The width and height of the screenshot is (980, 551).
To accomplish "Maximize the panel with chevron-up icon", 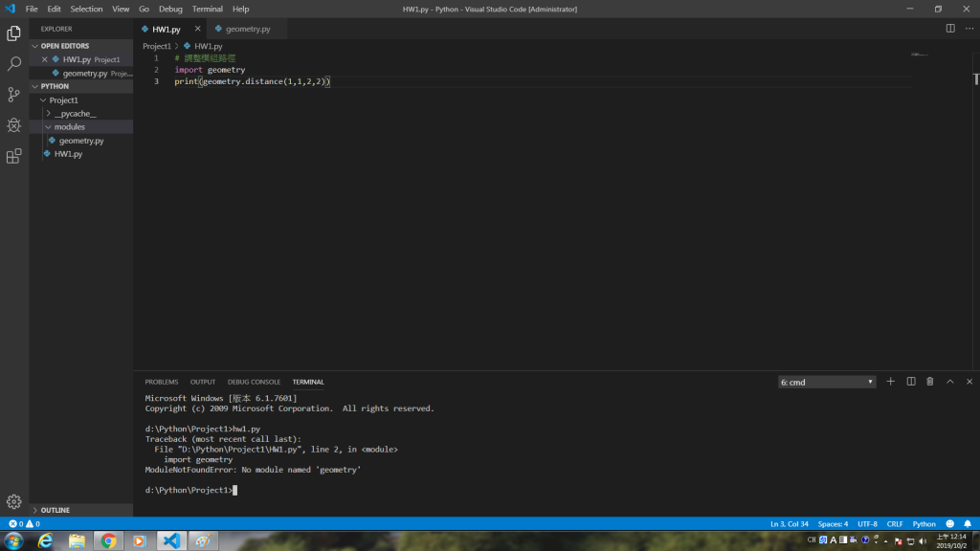I will pos(950,382).
